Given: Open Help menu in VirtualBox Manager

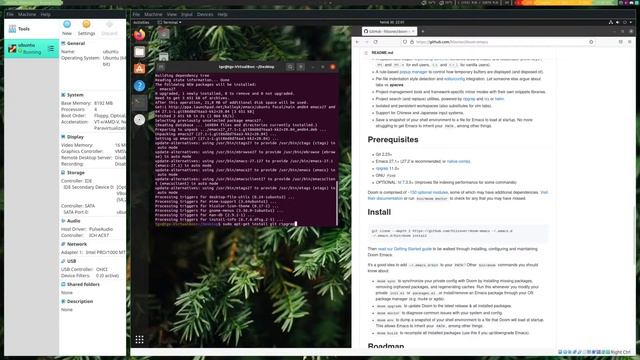Looking at the screenshot, I should (45, 14).
